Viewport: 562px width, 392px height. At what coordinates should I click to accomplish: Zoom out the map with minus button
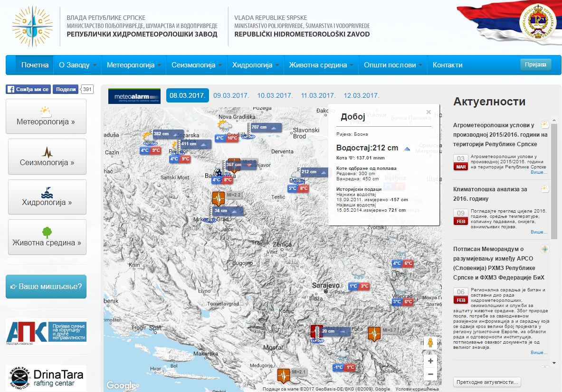[430, 374]
